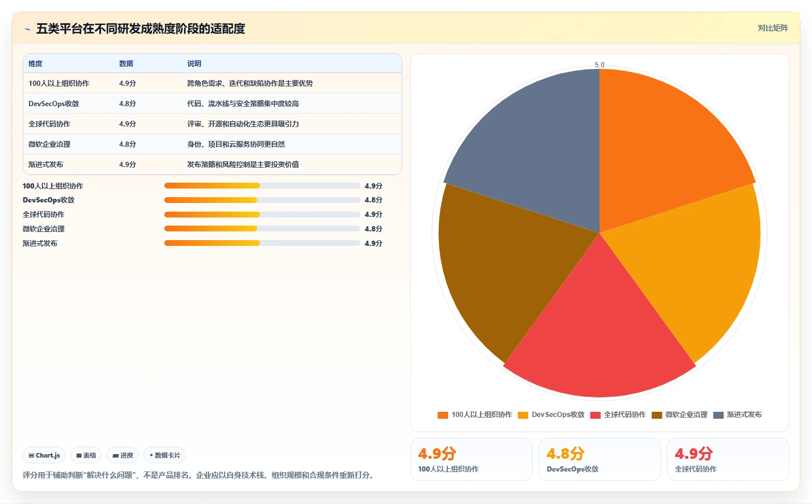The height and width of the screenshot is (504, 812).
Task: Click the lightning icon beside the title
Action: point(27,29)
